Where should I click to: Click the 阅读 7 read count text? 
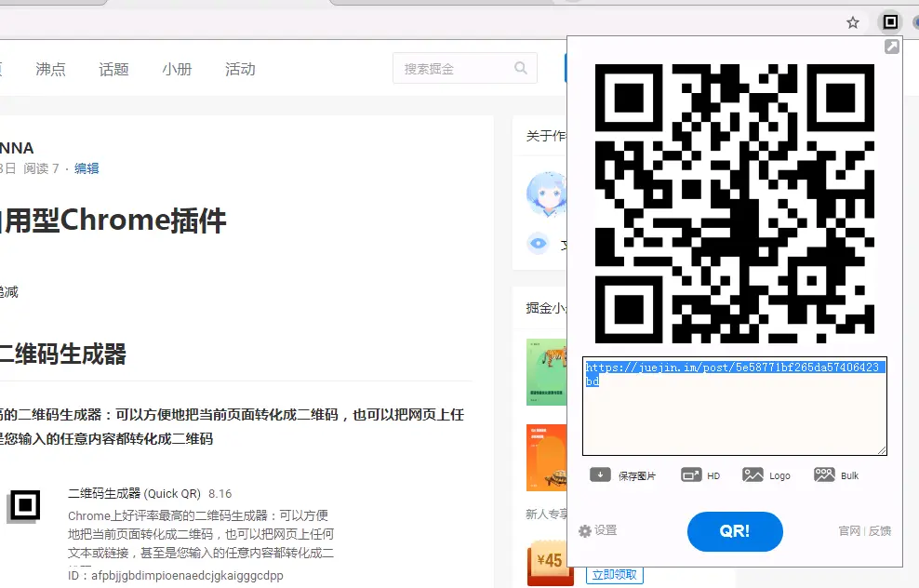41,168
